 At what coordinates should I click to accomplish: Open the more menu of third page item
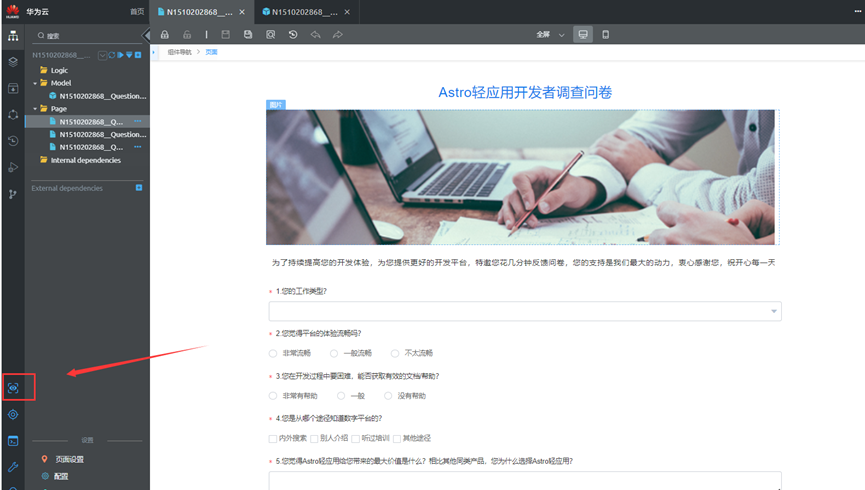[137, 147]
